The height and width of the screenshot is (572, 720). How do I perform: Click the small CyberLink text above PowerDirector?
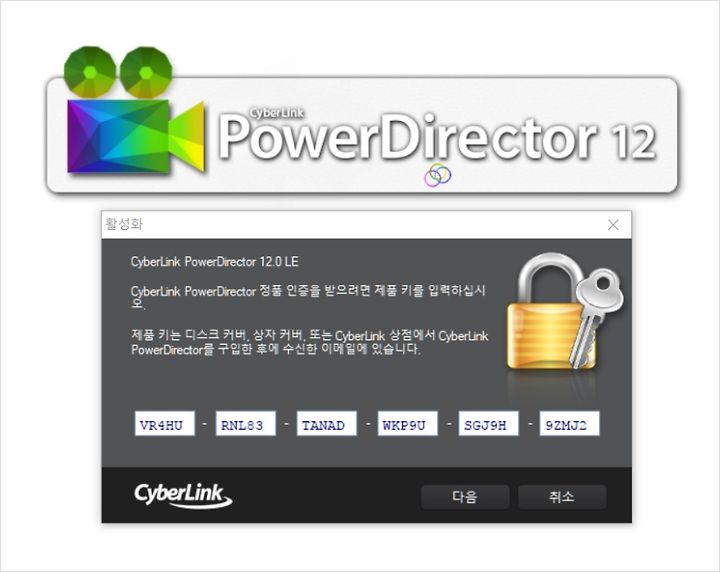click(x=277, y=112)
